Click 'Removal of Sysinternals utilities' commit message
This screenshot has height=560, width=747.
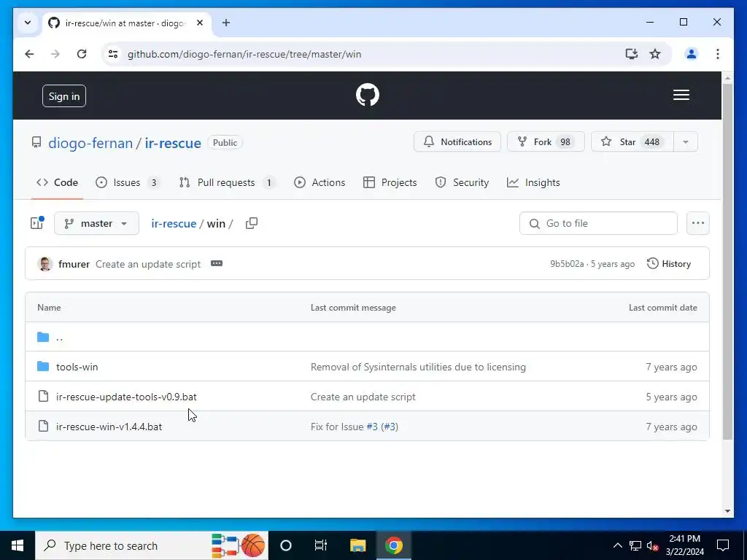[x=418, y=367]
